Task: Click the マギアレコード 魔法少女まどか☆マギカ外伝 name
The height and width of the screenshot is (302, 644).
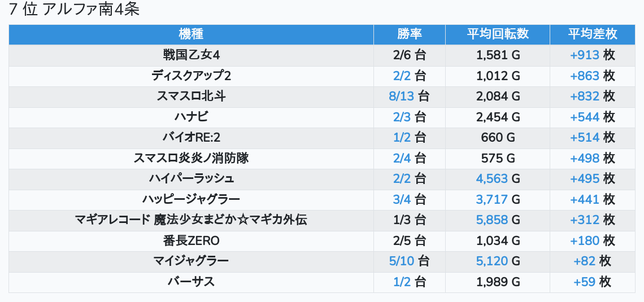Action: (191, 220)
